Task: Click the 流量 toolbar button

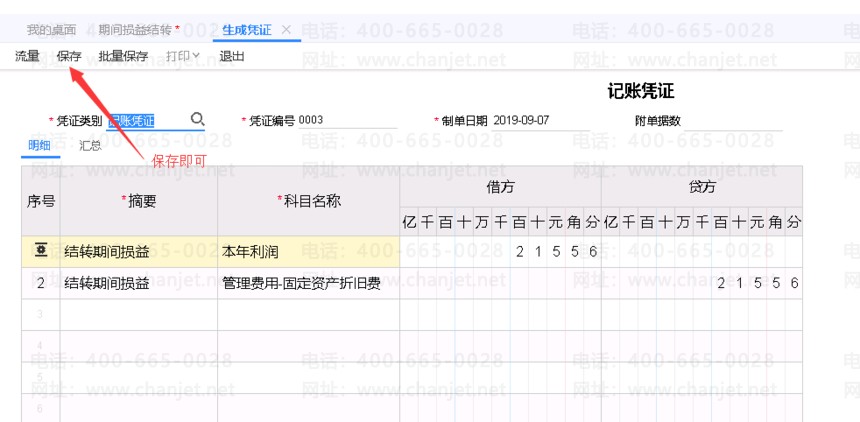Action: (27, 56)
